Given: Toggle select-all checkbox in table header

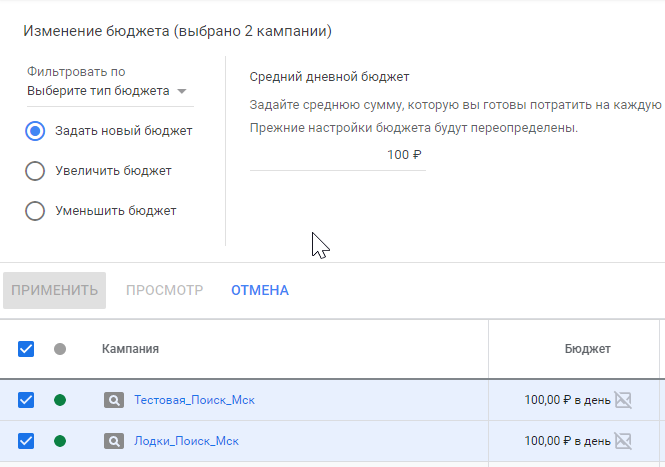Looking at the screenshot, I should click(x=26, y=349).
